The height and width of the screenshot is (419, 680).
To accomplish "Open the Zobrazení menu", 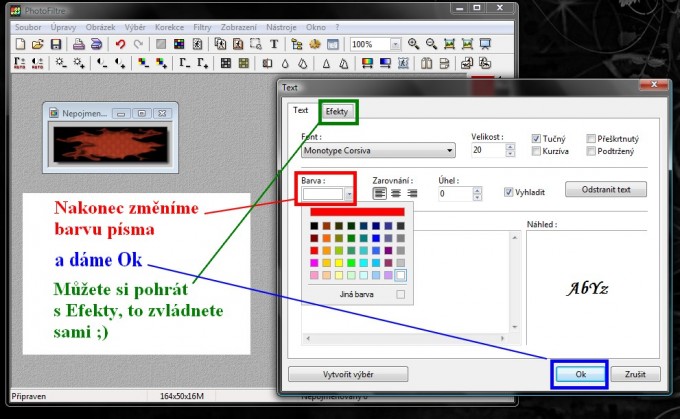I will coord(239,27).
